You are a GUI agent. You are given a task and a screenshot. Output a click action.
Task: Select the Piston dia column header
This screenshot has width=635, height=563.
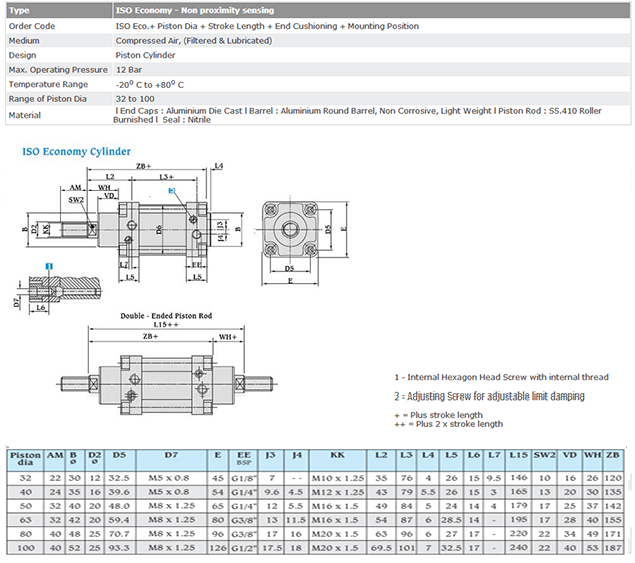coord(25,460)
